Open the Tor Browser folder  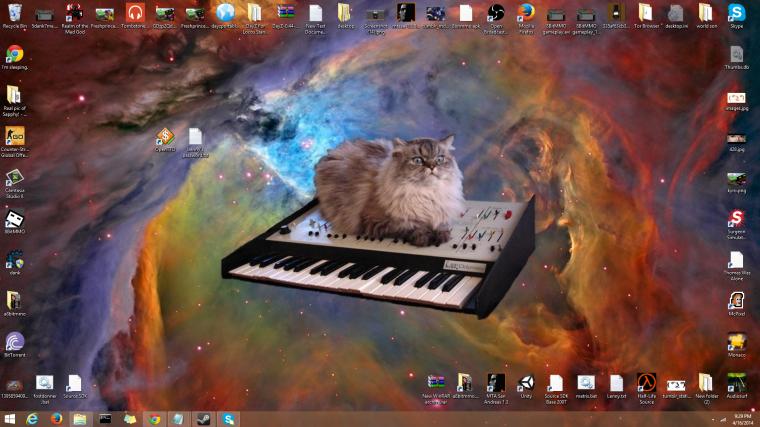(x=646, y=16)
